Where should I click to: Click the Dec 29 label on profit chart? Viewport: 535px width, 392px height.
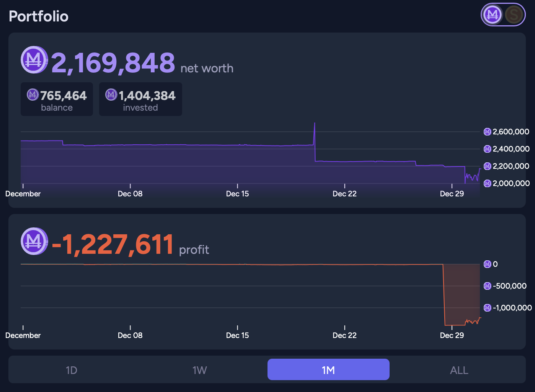point(452,335)
